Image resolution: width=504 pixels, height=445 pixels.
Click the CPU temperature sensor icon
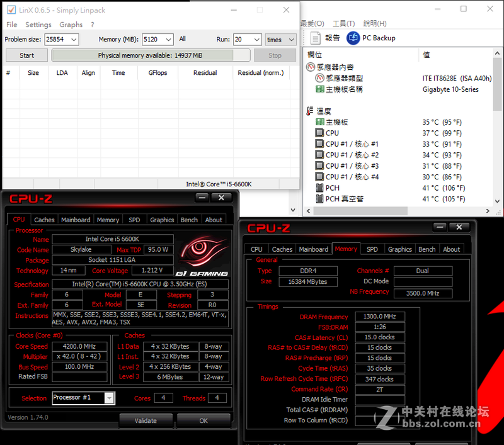(x=320, y=133)
